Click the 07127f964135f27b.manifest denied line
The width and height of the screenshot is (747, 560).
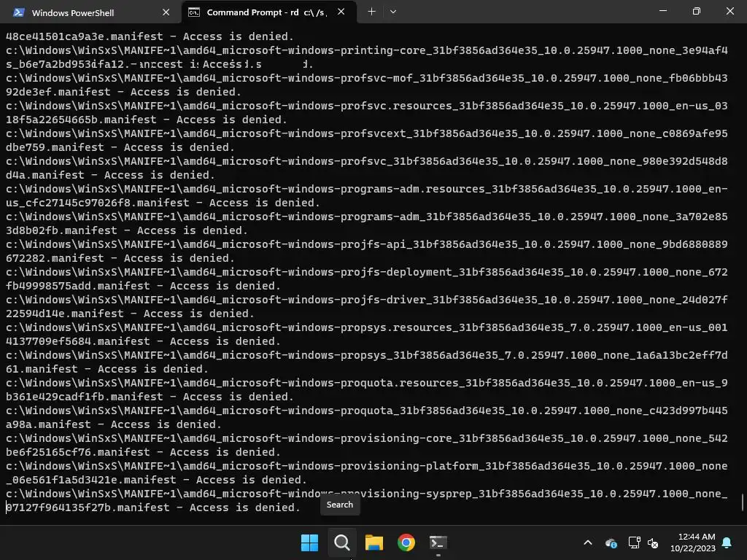coord(153,507)
